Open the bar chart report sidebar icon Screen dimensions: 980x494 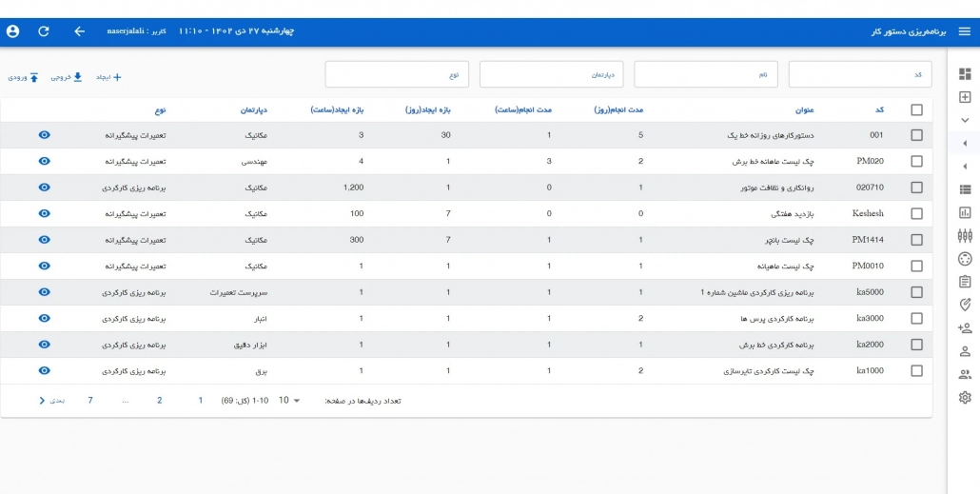coord(964,212)
